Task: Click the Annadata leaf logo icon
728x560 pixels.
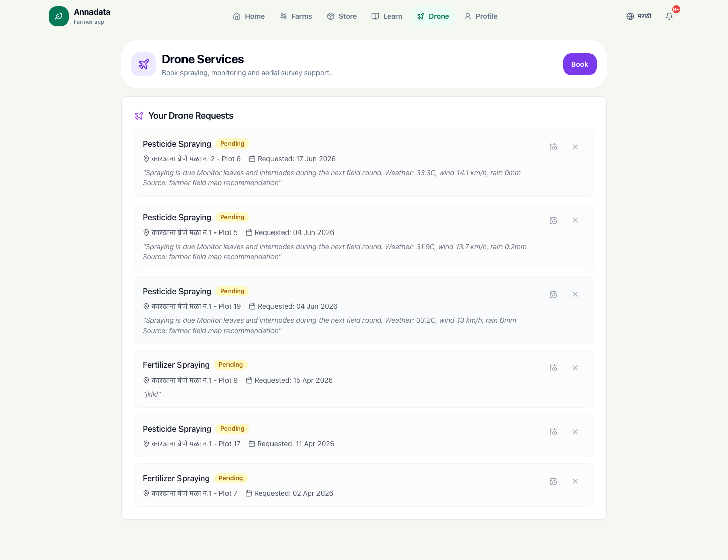Action: tap(59, 16)
